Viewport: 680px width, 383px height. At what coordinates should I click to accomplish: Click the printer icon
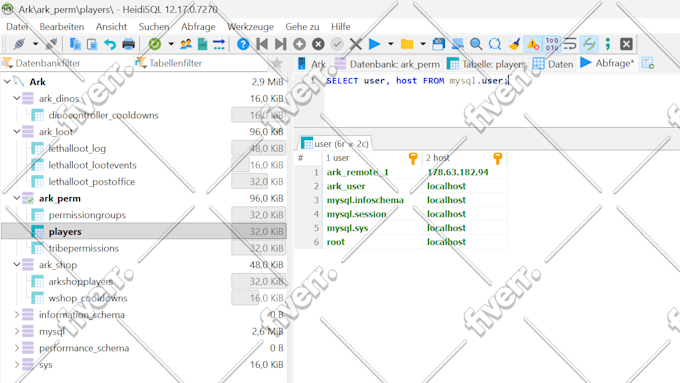pos(128,44)
